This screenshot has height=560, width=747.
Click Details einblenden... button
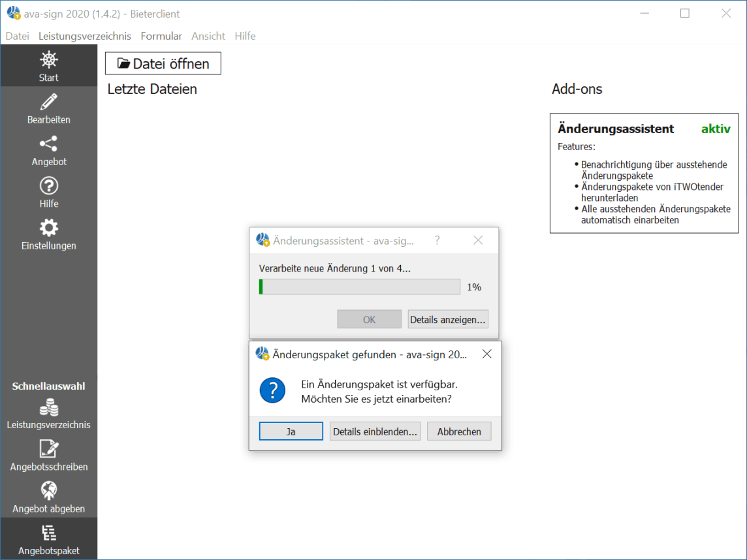(375, 431)
